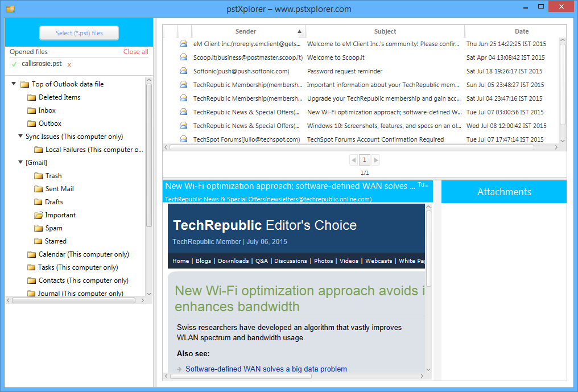
Task: Click the Trash folder icon
Action: (38, 176)
